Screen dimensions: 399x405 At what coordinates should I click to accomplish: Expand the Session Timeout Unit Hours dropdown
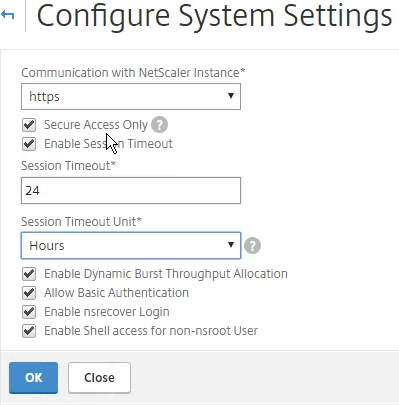tap(131, 246)
